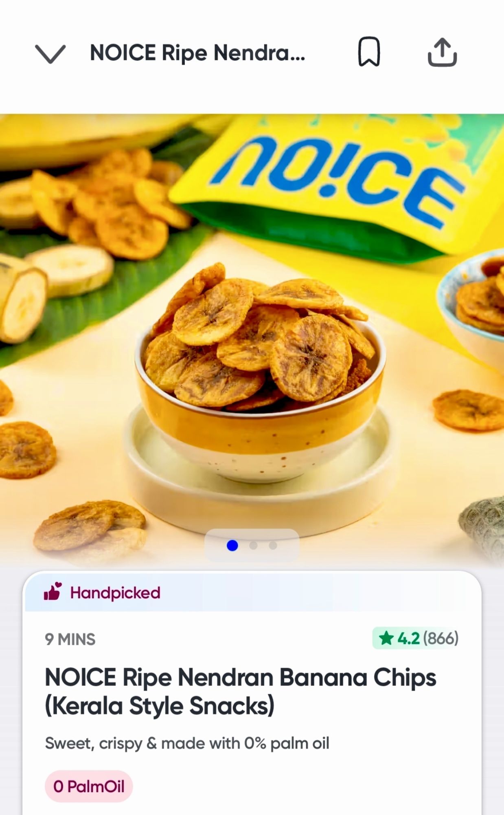504x815 pixels.
Task: Tap the share upload icon
Action: point(442,52)
